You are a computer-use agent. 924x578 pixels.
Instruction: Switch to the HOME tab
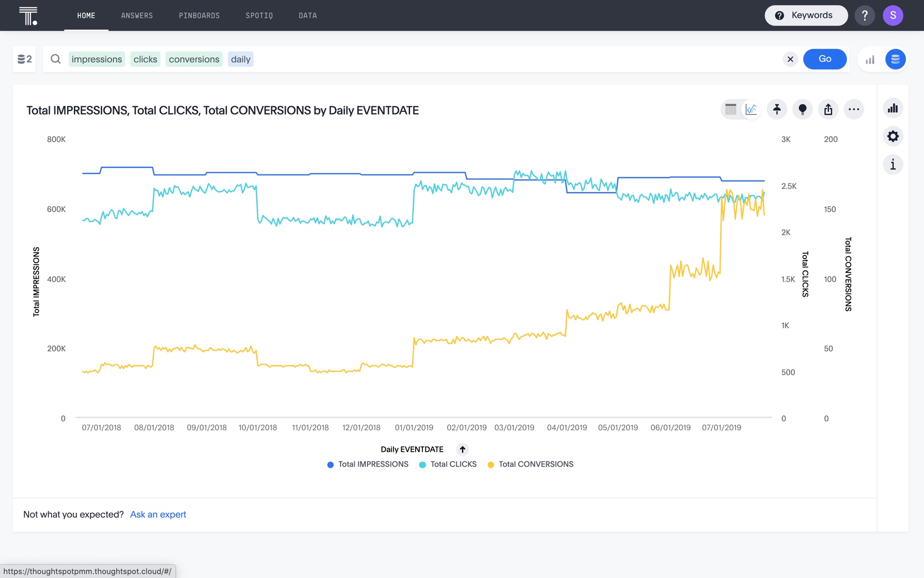86,16
